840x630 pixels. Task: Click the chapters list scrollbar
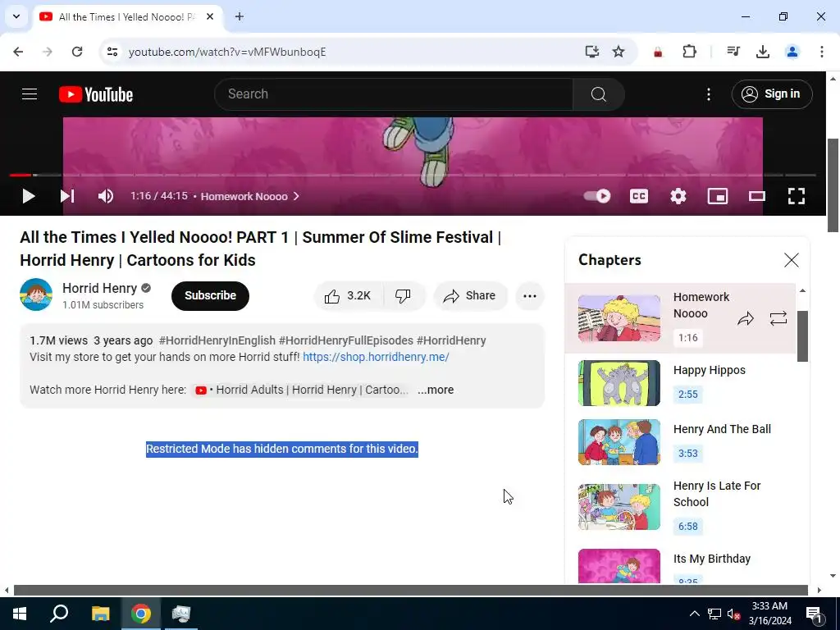click(x=802, y=336)
